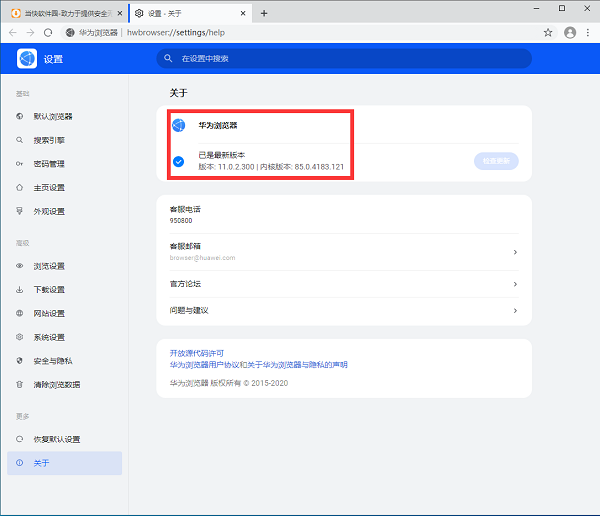Click the Huawei browser logo beside 设置

click(27, 59)
